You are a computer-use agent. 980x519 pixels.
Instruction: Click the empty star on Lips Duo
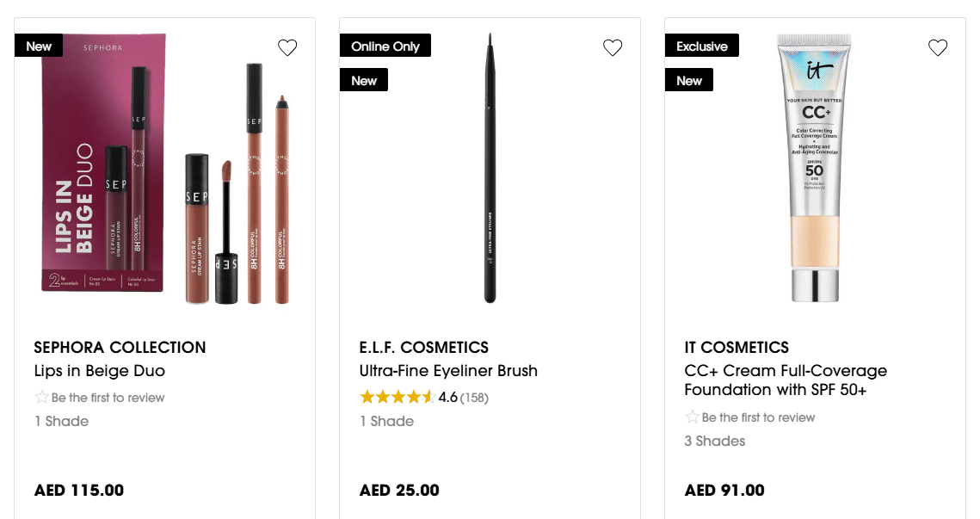[x=41, y=398]
